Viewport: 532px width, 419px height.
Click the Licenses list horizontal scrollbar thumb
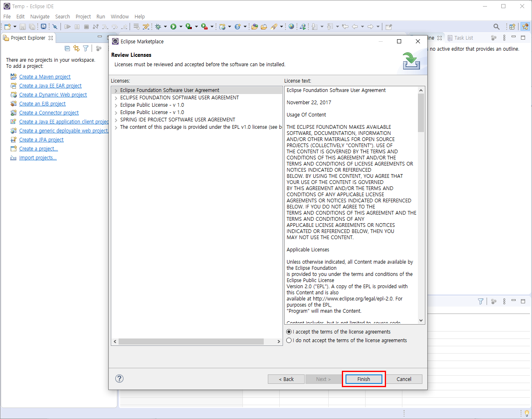tap(191, 341)
